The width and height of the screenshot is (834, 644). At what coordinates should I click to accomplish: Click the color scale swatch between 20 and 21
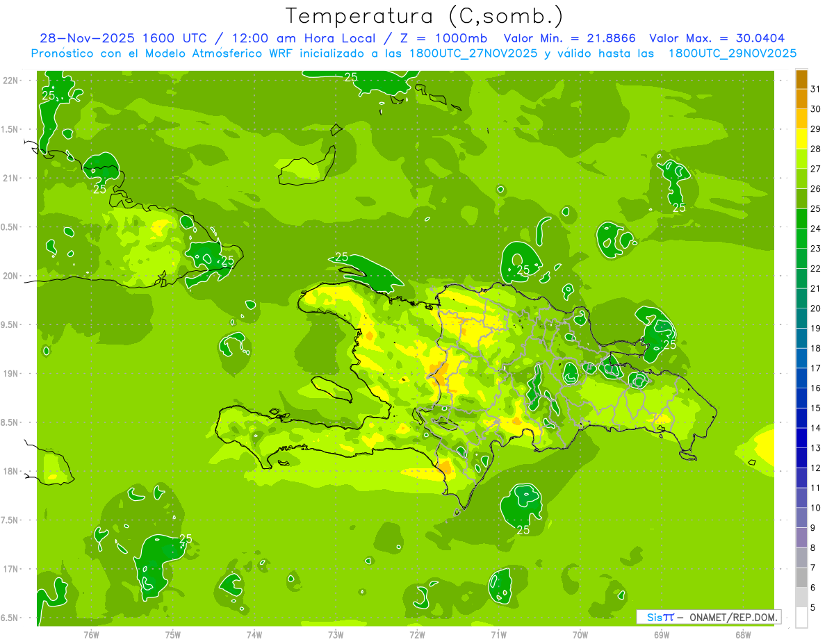click(801, 299)
